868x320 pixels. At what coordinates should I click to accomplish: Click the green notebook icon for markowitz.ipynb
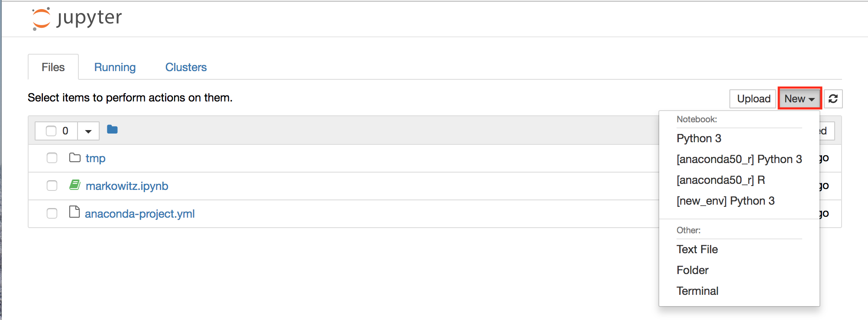coord(75,186)
